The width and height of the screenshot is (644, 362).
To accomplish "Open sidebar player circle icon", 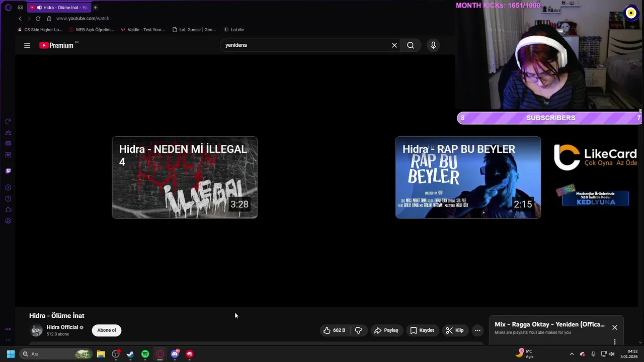I will pos(8,188).
